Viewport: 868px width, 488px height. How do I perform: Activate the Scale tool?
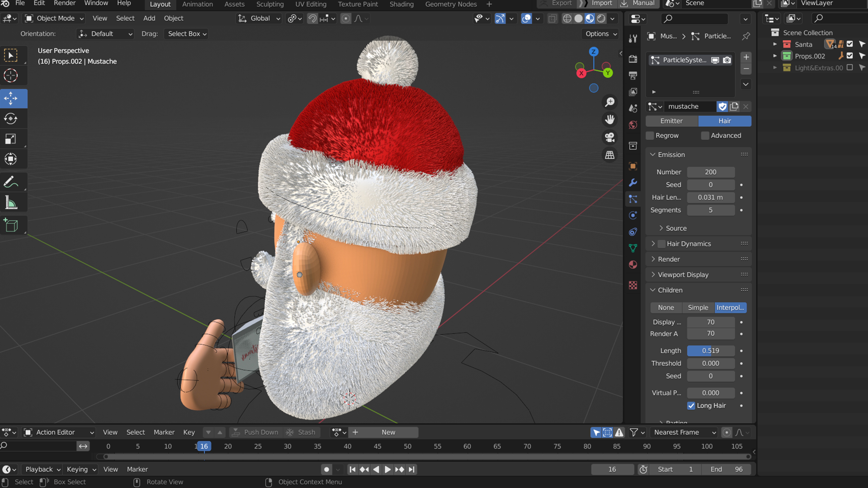11,139
